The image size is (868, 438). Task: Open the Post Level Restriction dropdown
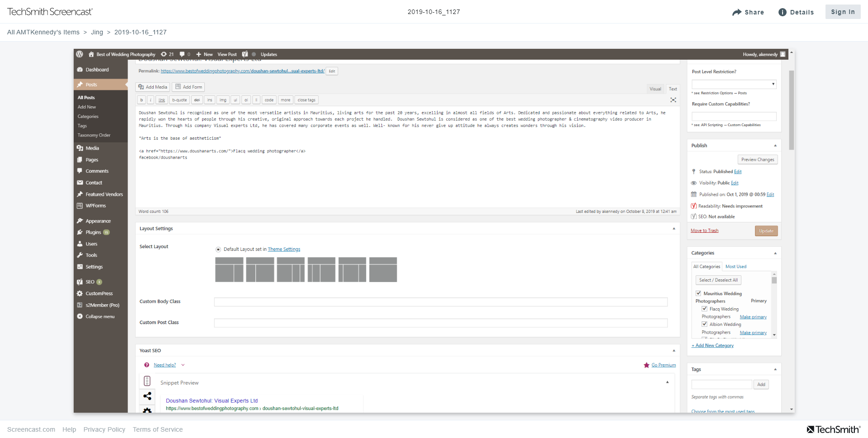[x=734, y=84]
